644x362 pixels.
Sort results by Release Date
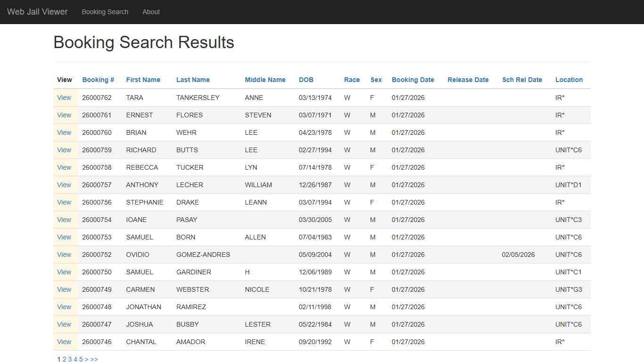(x=468, y=80)
